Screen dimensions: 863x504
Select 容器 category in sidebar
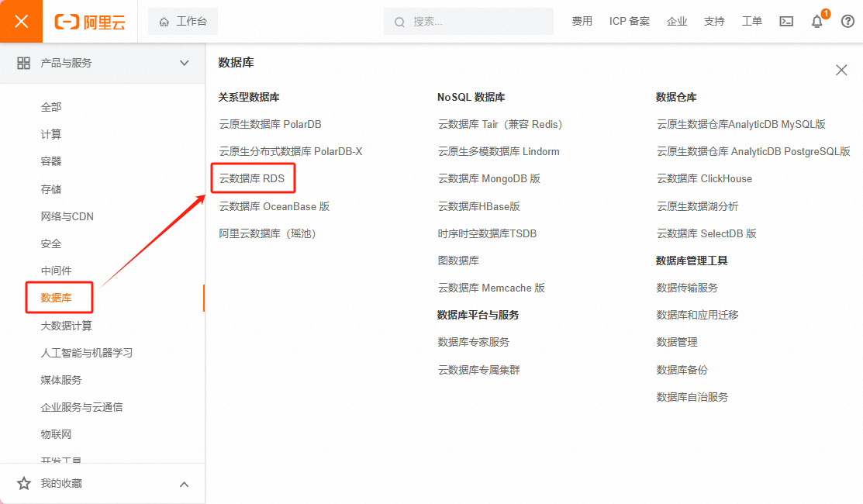51,161
